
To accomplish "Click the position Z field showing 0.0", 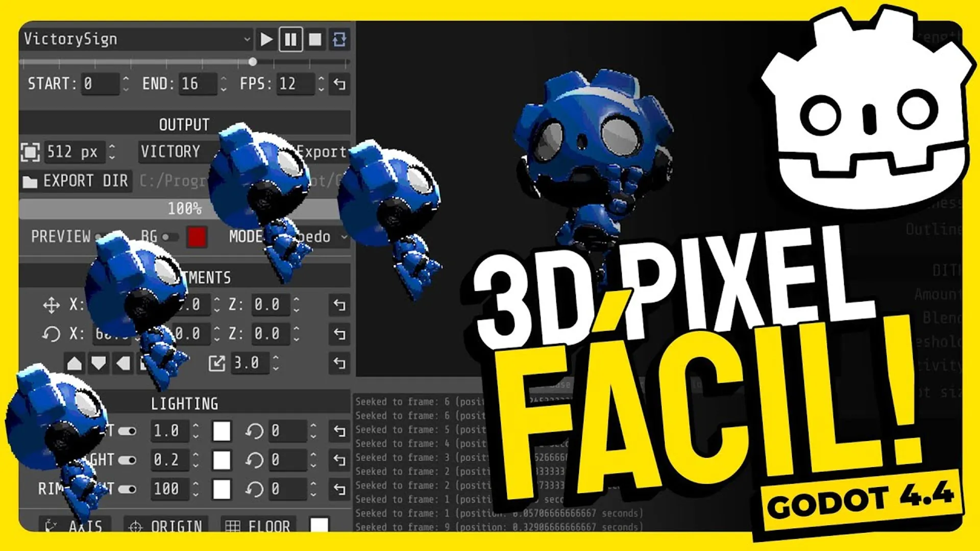I will tap(271, 305).
